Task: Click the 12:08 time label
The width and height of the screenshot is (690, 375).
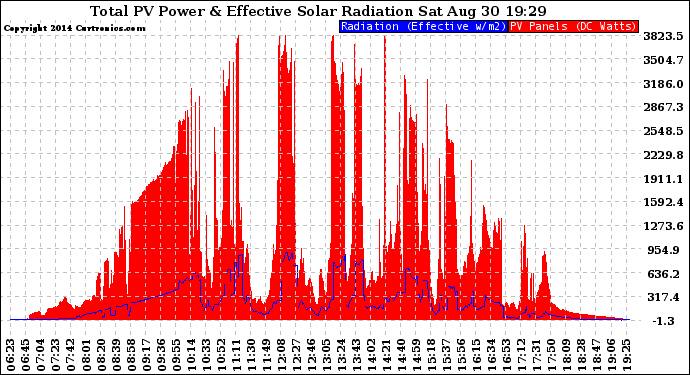Action: pyautogui.click(x=282, y=354)
